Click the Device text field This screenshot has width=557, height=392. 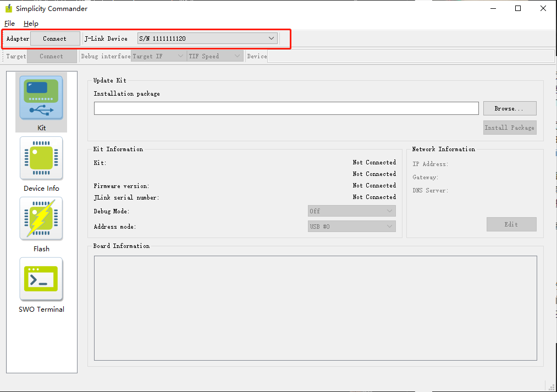411,56
